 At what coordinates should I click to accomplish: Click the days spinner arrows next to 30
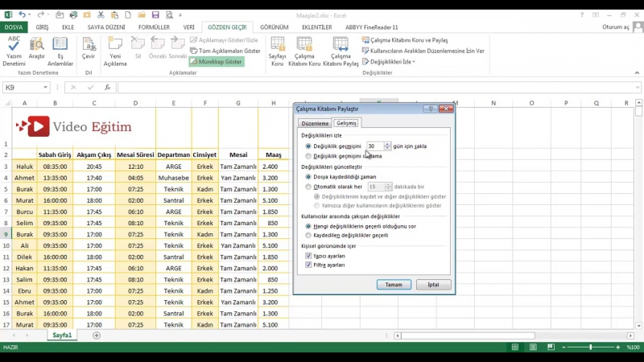tap(387, 146)
